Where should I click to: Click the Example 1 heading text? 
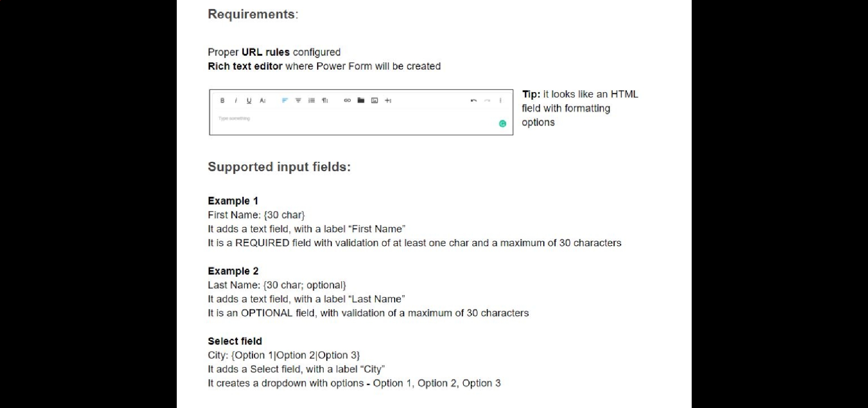coord(233,201)
